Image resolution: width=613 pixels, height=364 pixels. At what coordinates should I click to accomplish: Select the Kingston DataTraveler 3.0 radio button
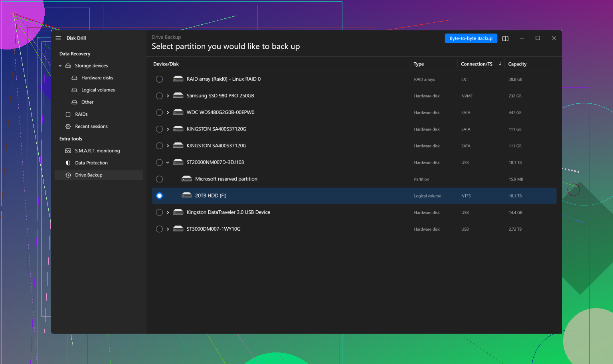pyautogui.click(x=160, y=212)
